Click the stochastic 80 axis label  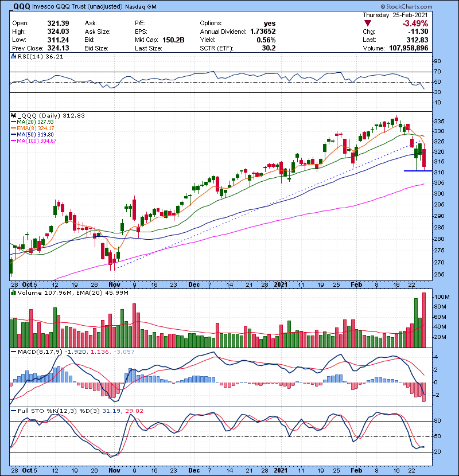437,421
